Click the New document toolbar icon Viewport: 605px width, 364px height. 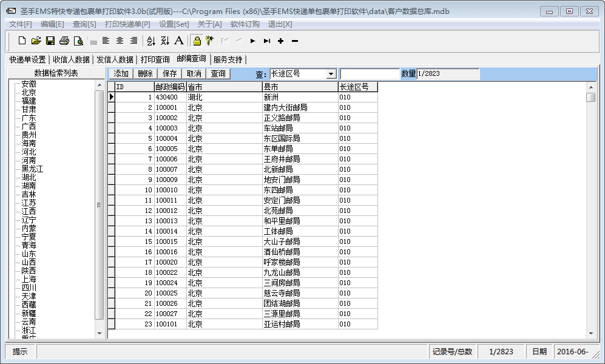[x=22, y=41]
